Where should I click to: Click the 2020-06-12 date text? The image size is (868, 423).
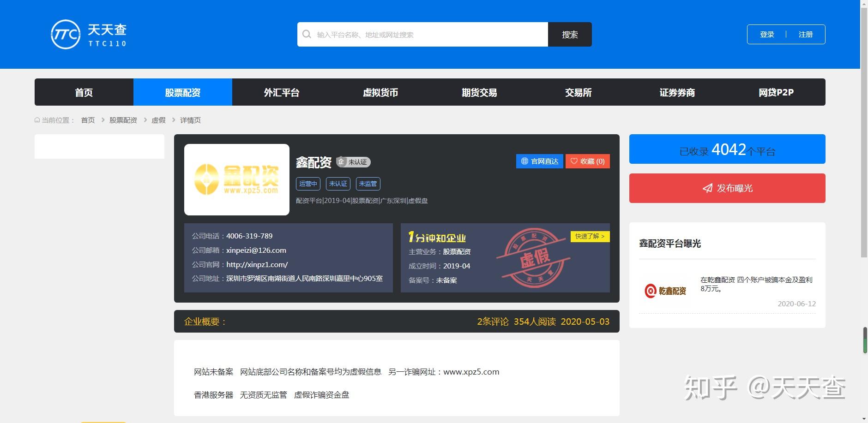pyautogui.click(x=797, y=304)
